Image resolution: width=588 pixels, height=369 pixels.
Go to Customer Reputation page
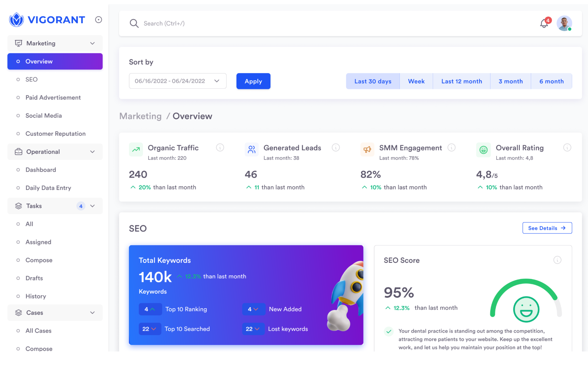tap(55, 134)
